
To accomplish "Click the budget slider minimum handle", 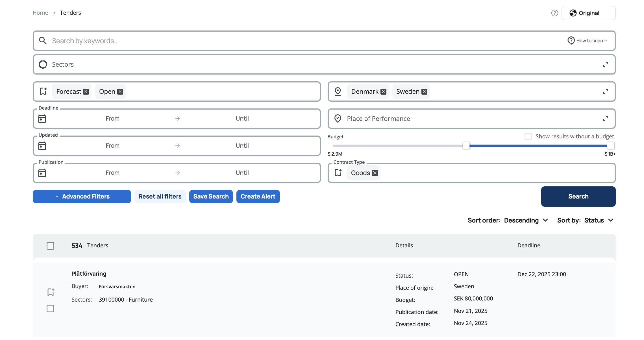I will [466, 146].
